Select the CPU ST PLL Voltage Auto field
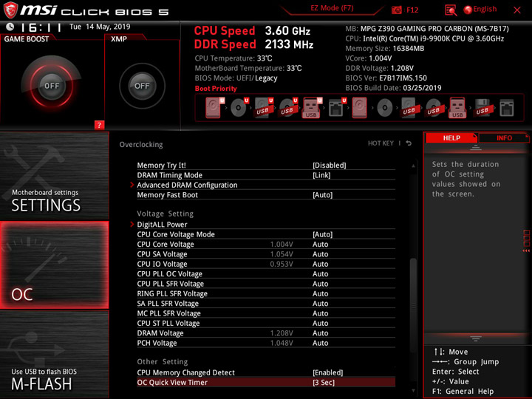Image resolution: width=532 pixels, height=399 pixels. pos(320,323)
